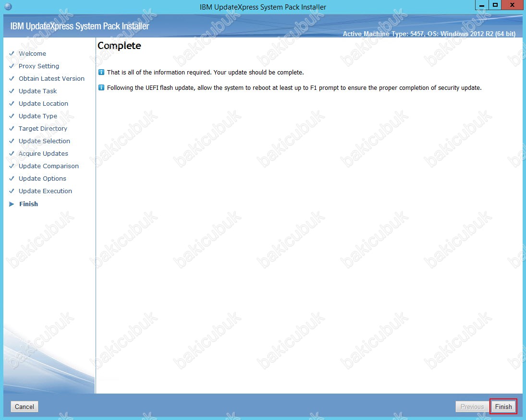Click the checkmark icon beside Update Selection
Screen dimensions: 526x420
click(x=12, y=140)
